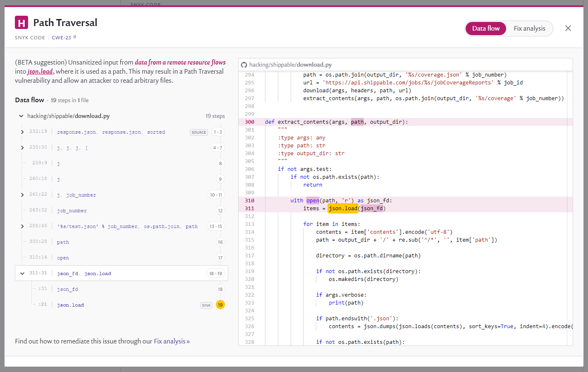Click the high severity 'H' badge icon
Screen dimensions: 588x372
tap(22, 23)
